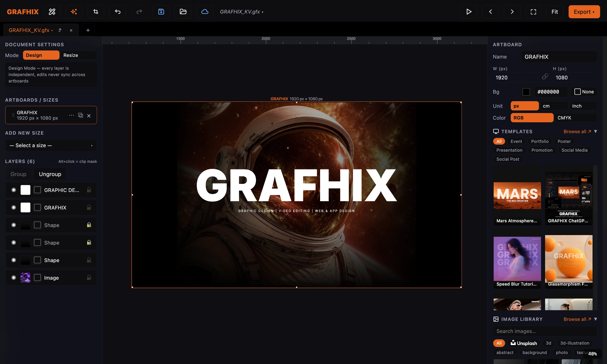Select the Unsplash image filter
Screen dimensions: 607x364
(x=524, y=343)
